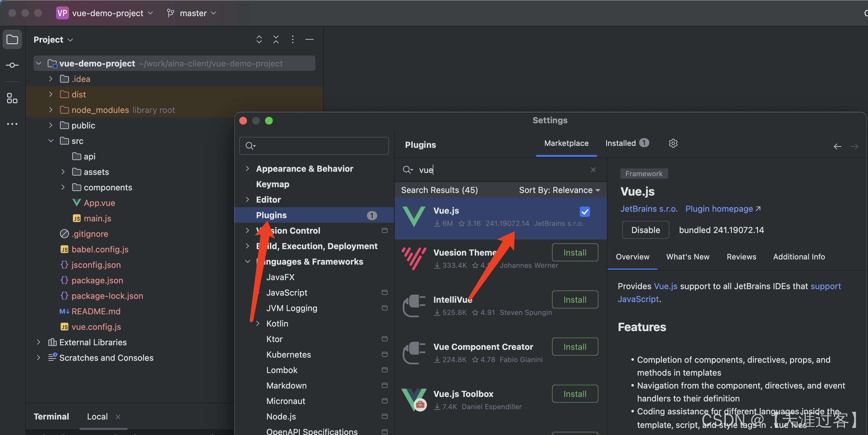The image size is (868, 435).
Task: Click the Kubernetes project-level settings icon
Action: [x=384, y=355]
